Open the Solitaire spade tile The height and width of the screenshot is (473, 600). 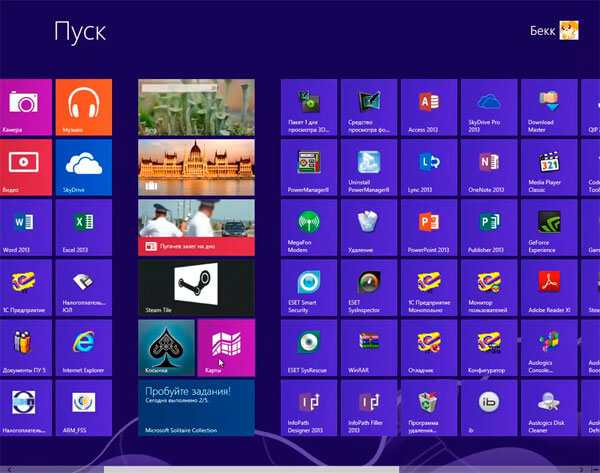pyautogui.click(x=166, y=347)
